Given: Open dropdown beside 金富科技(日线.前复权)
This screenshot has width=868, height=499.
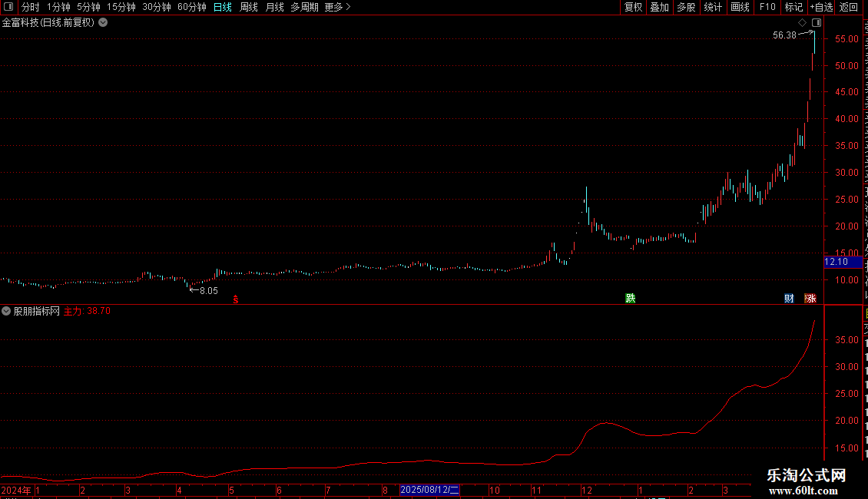Looking at the screenshot, I should (x=103, y=23).
